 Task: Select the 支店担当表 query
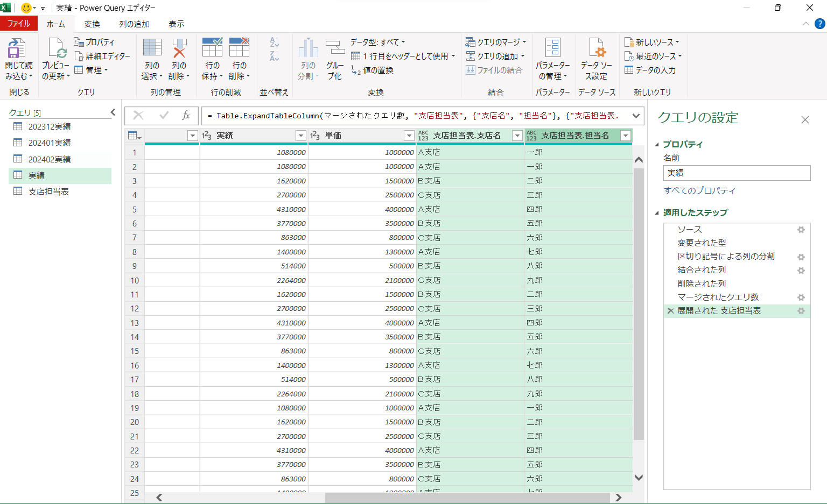pyautogui.click(x=60, y=191)
